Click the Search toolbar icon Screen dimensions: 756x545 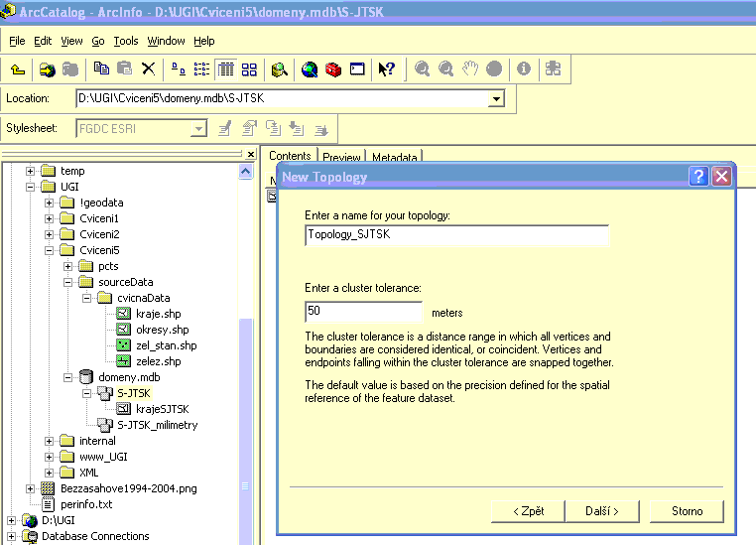tap(279, 69)
